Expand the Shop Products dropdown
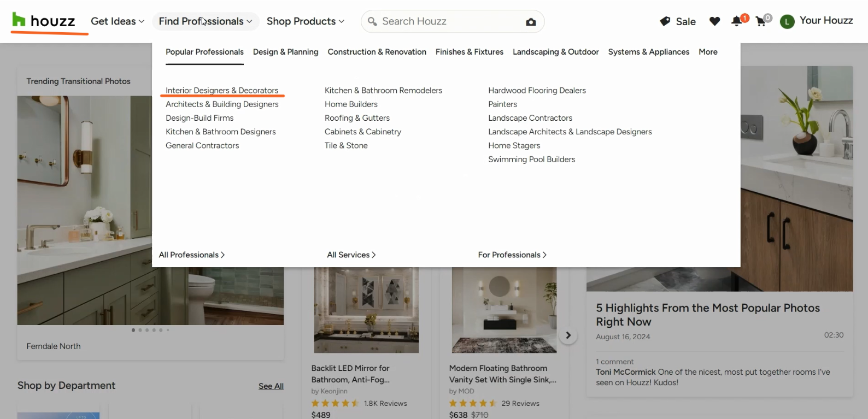 point(306,21)
